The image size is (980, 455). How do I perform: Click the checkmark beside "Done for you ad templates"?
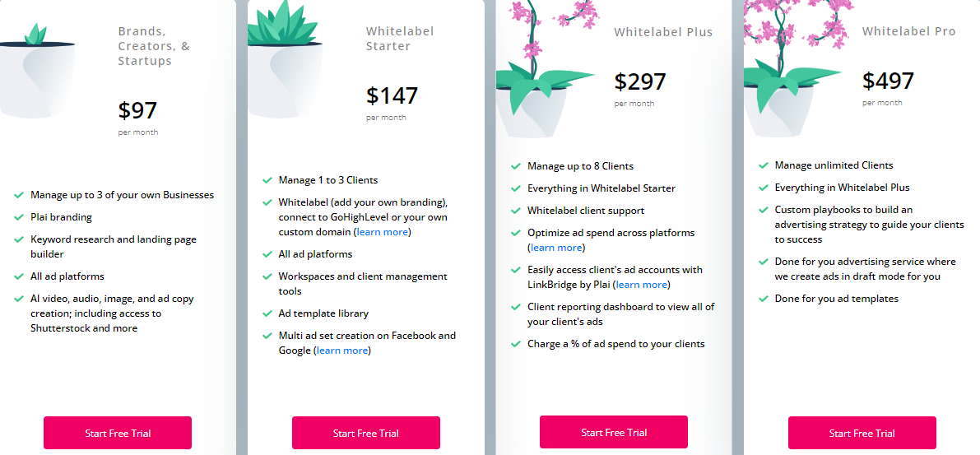(x=763, y=299)
